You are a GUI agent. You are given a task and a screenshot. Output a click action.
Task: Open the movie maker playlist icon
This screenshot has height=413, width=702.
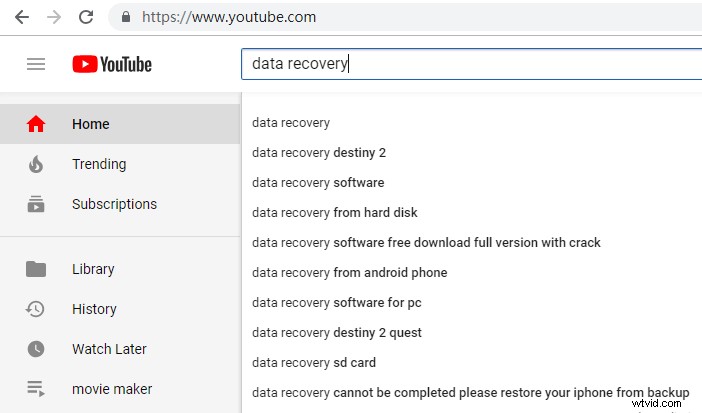(36, 389)
